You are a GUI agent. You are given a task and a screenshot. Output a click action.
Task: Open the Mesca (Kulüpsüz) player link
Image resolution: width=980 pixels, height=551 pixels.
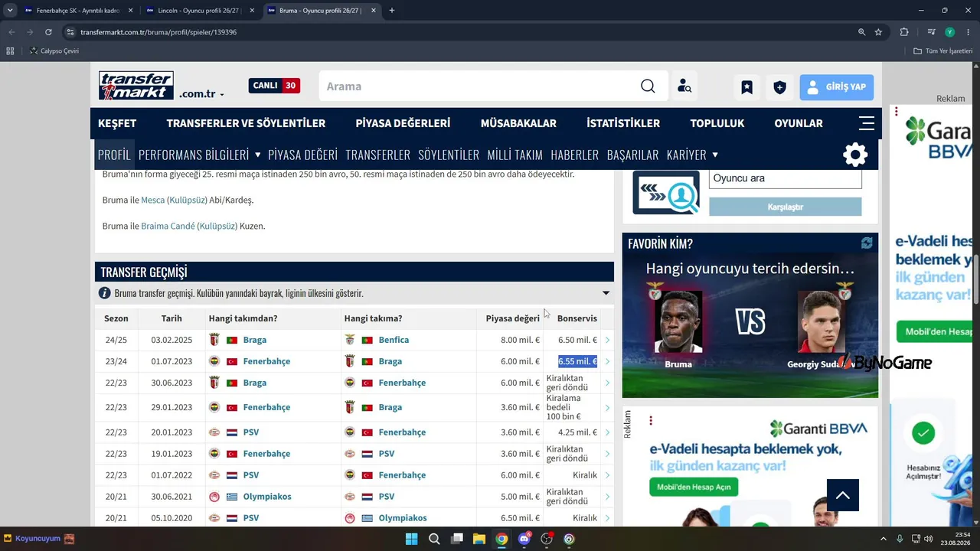coord(175,201)
